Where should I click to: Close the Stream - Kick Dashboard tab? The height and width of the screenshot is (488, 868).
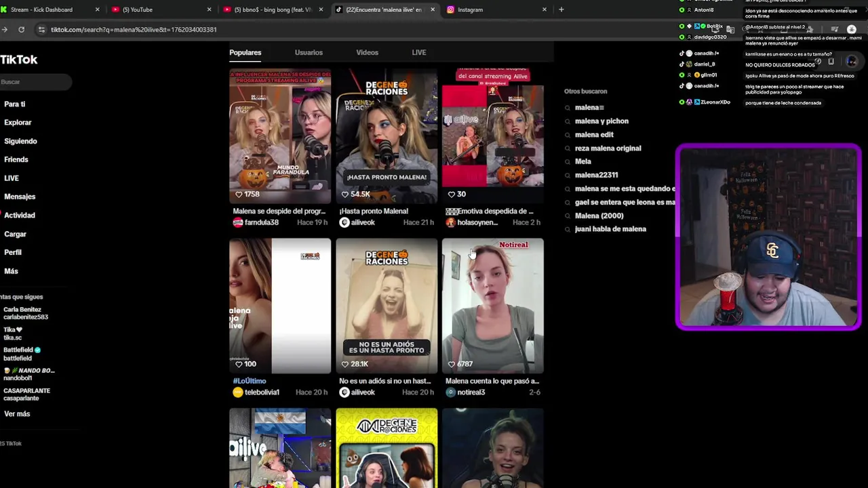coord(97,9)
